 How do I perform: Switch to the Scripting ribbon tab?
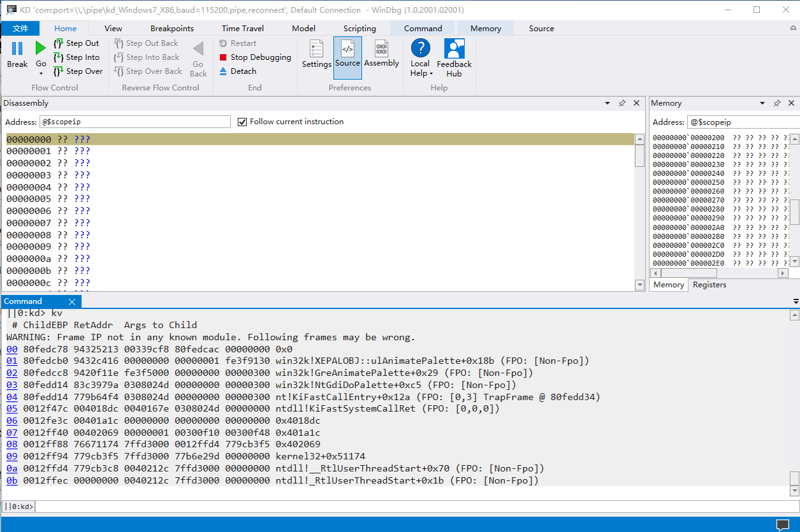coord(360,29)
